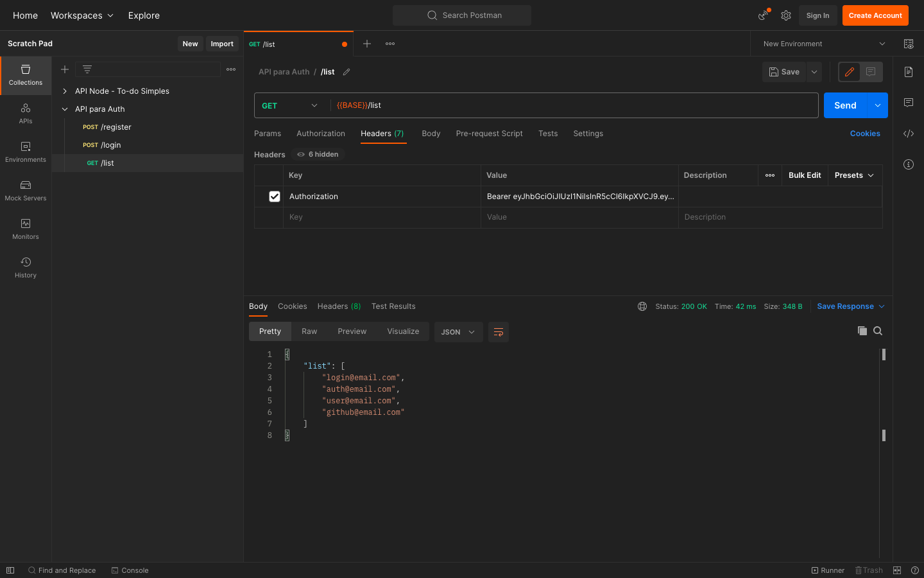Switch response view to Preview
924x578 pixels.
click(352, 331)
